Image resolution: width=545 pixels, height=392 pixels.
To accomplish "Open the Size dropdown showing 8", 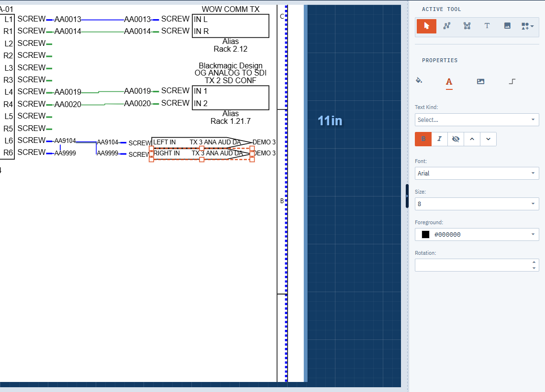I will click(x=477, y=204).
